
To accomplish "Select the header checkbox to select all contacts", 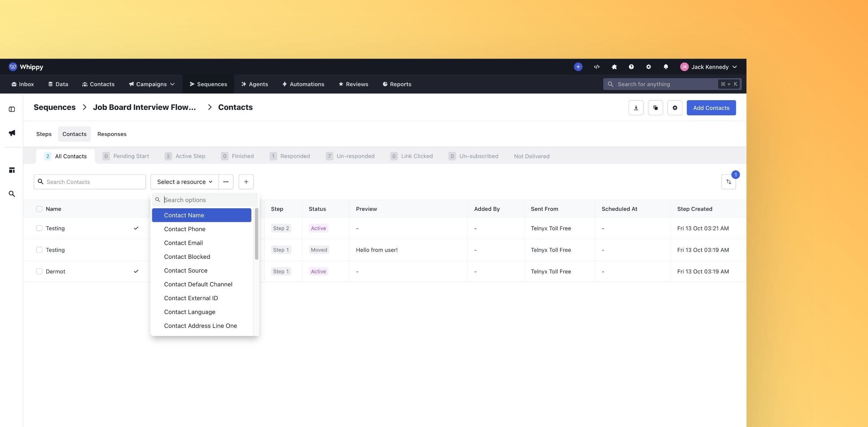I will (x=39, y=209).
